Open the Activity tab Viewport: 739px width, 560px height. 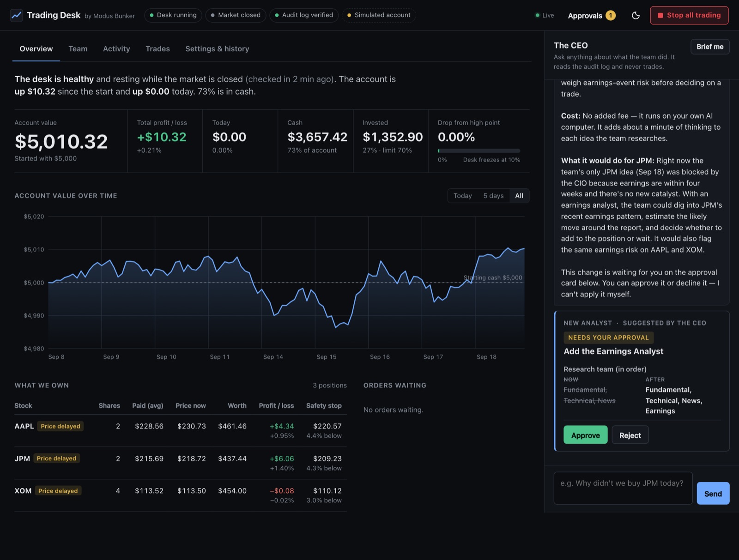coord(116,49)
